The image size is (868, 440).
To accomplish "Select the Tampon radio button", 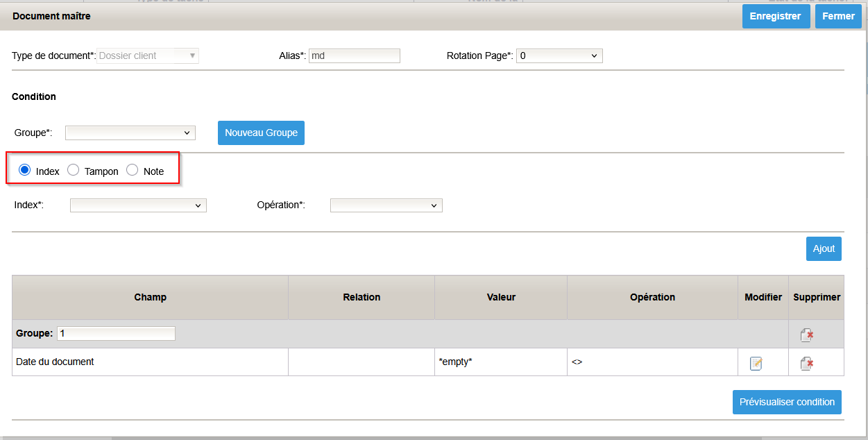I will (74, 170).
